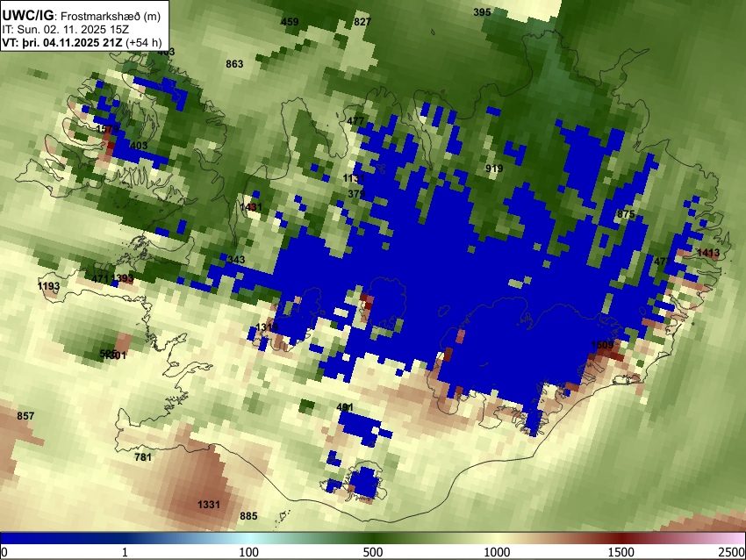Select the 857 value label
Viewport: 746px width, 560px height.
25,416
